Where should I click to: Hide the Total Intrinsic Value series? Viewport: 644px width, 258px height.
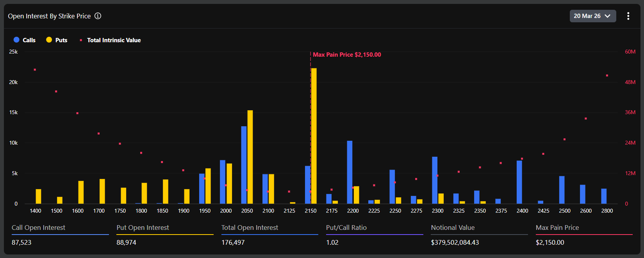click(114, 40)
